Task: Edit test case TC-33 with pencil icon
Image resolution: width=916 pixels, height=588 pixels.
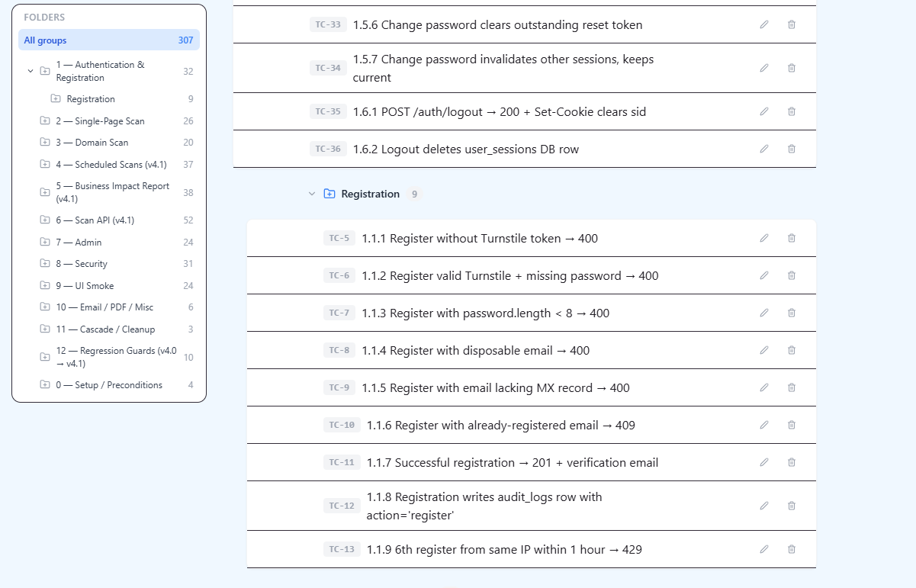Action: click(x=764, y=24)
